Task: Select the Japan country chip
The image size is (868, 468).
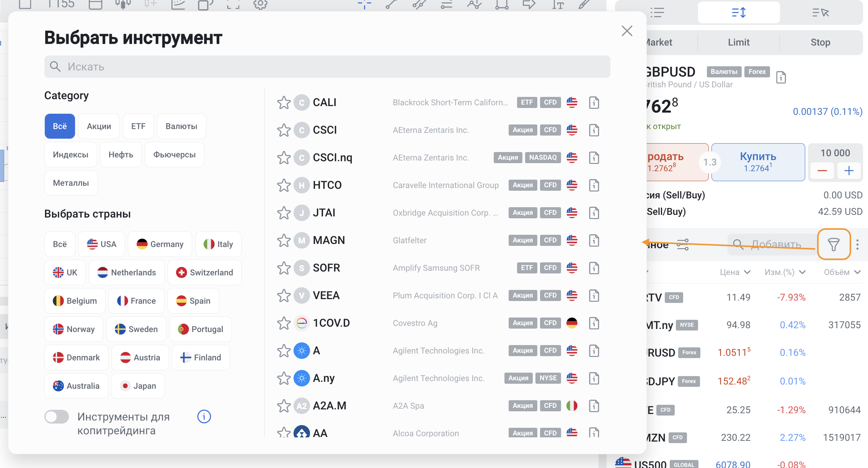Action: [x=138, y=386]
